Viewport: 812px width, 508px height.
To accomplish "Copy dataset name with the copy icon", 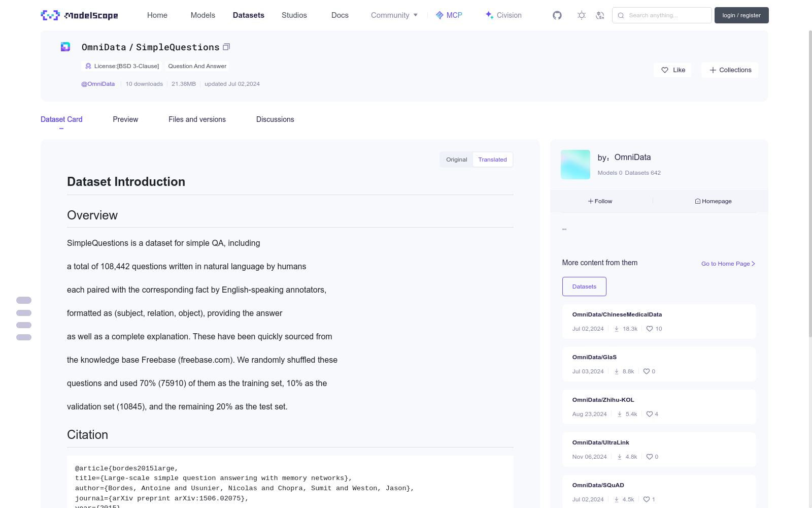I will click(x=226, y=47).
